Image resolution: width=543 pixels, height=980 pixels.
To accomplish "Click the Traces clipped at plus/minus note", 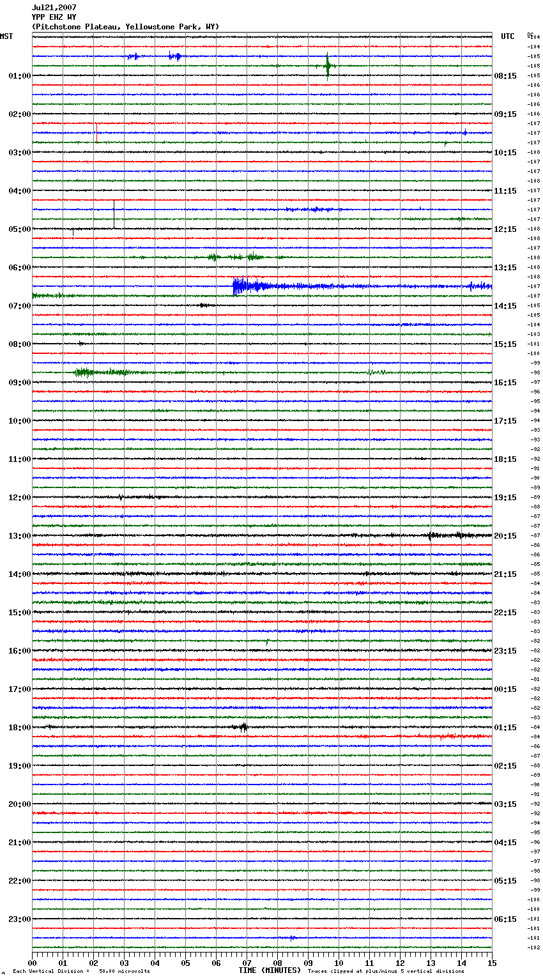I will pos(386,972).
